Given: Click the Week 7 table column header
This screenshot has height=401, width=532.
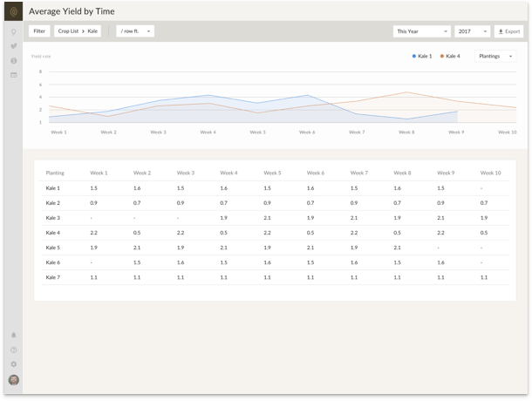Looking at the screenshot, I should click(359, 173).
